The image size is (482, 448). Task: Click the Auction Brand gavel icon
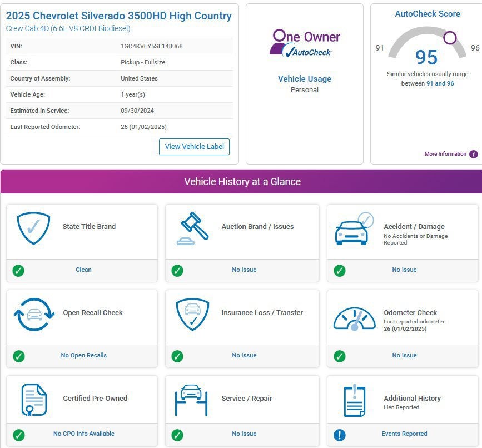coord(192,228)
